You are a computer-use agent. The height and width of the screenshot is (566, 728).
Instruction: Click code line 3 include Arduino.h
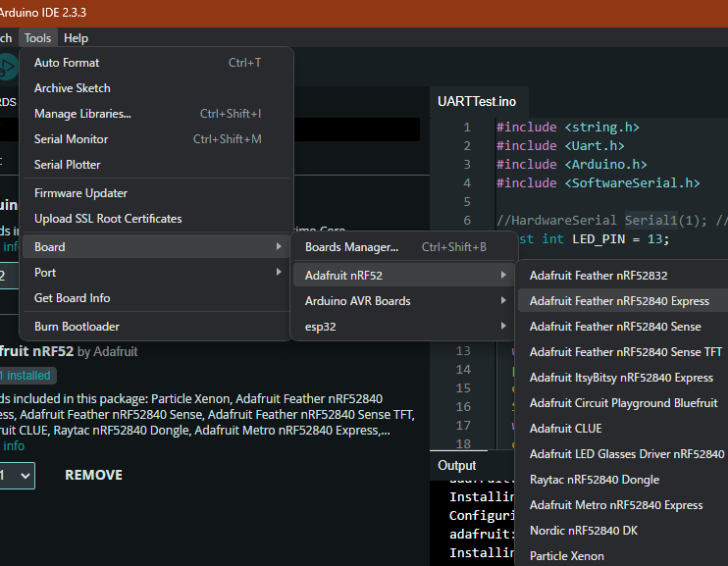coord(572,165)
